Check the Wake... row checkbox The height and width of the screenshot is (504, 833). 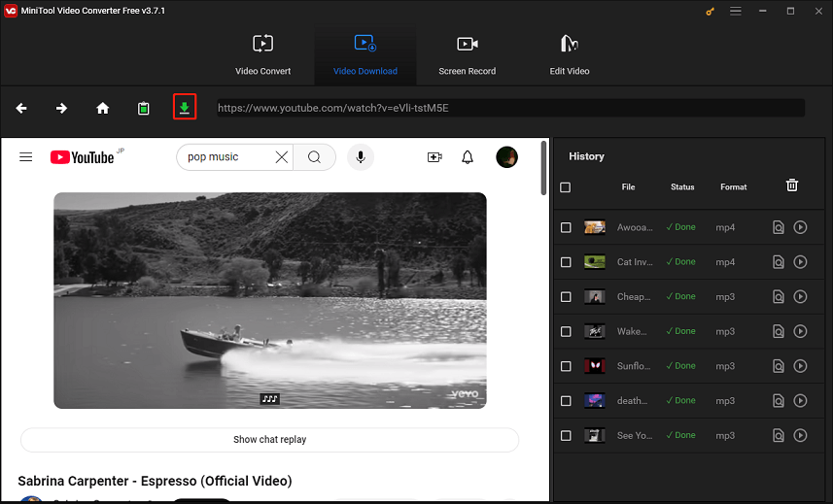point(566,331)
